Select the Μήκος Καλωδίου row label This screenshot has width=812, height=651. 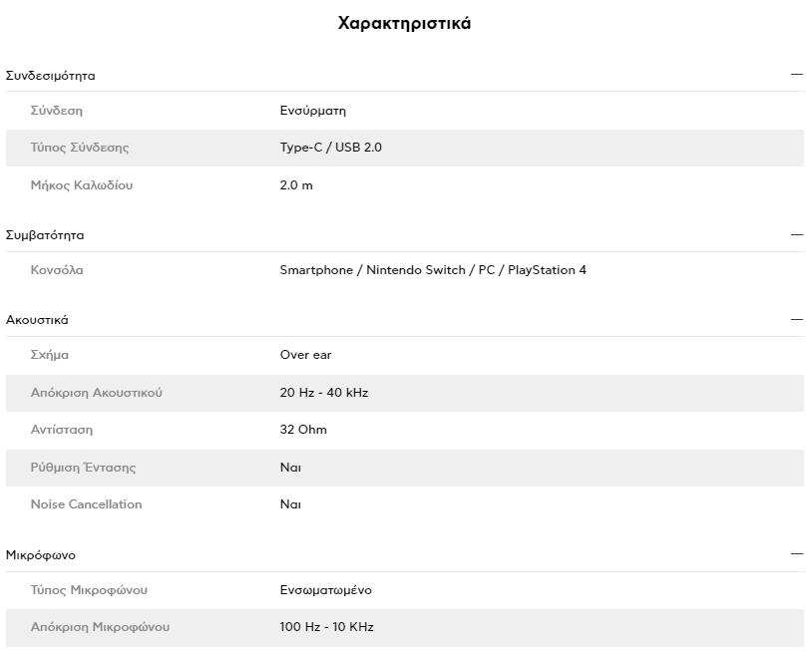click(82, 185)
